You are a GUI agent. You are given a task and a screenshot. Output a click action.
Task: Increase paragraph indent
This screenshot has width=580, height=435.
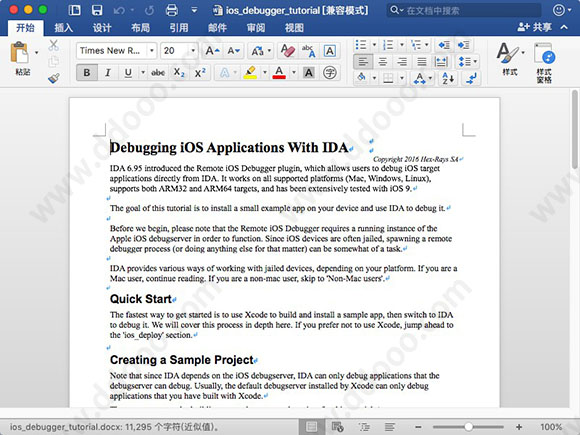tap(463, 45)
